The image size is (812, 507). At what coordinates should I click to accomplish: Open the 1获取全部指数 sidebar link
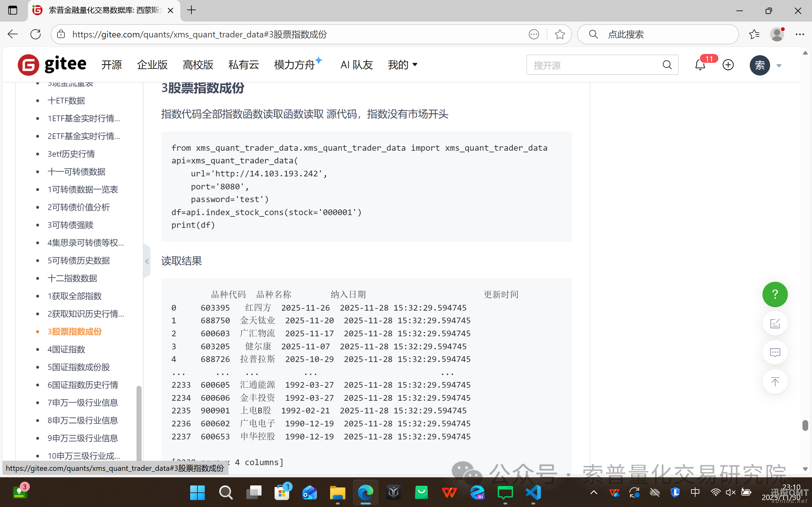coord(75,296)
